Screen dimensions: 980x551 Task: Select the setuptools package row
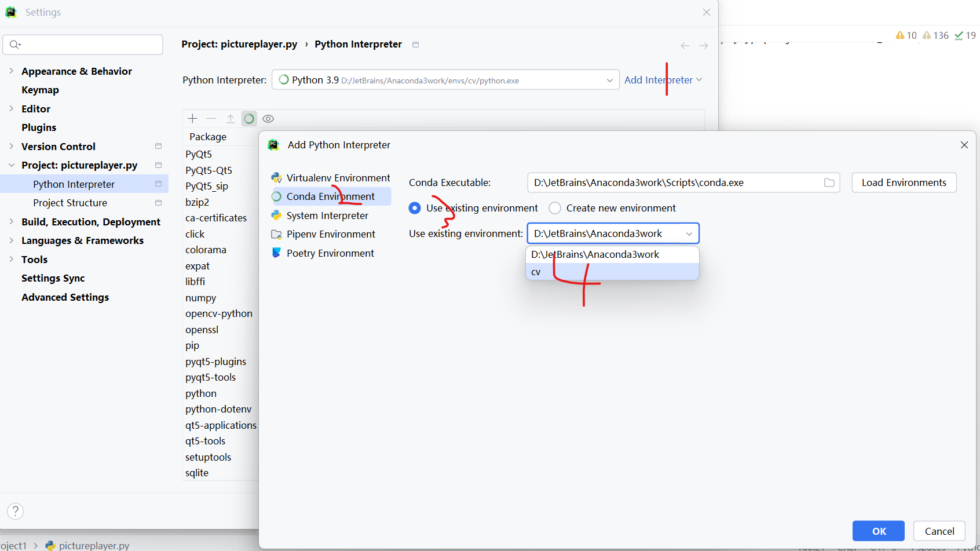[208, 457]
